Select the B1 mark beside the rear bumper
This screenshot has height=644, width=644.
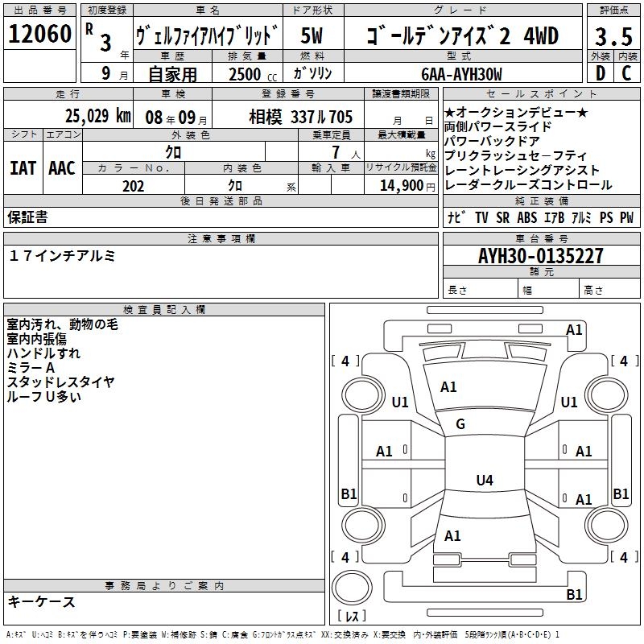click(x=574, y=595)
